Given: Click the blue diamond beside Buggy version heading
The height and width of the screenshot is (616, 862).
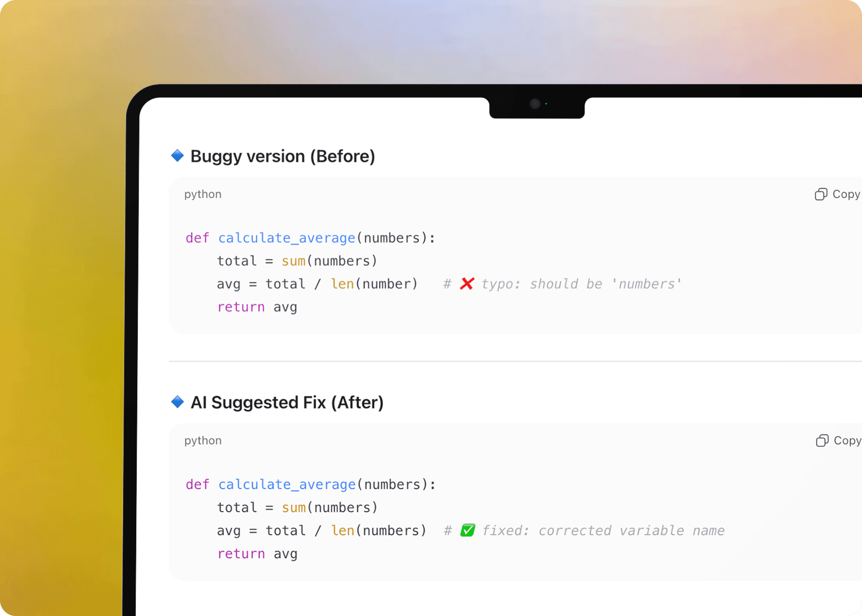Looking at the screenshot, I should pos(177,156).
